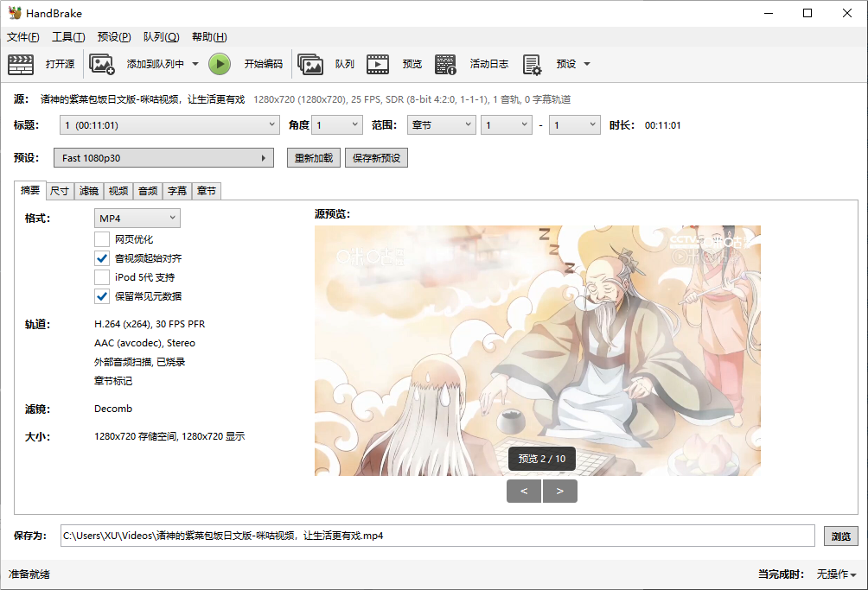Open the 标题 title dropdown
868x590 pixels.
[x=169, y=125]
